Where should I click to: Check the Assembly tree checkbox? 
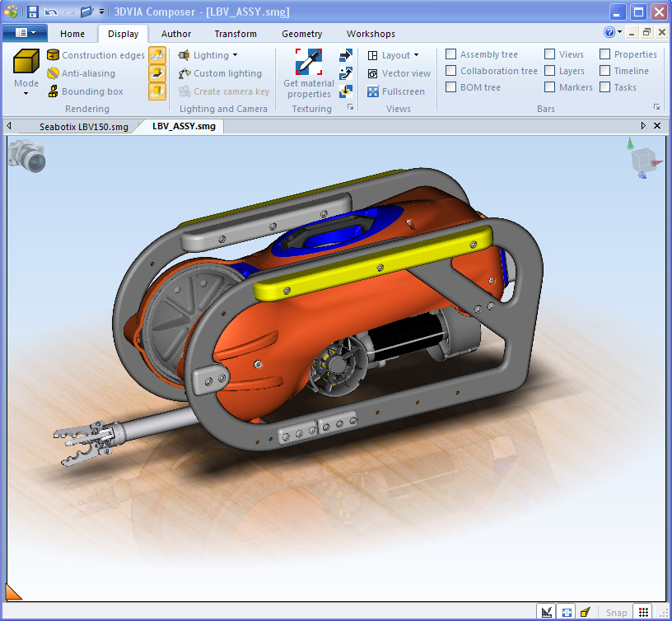(451, 54)
